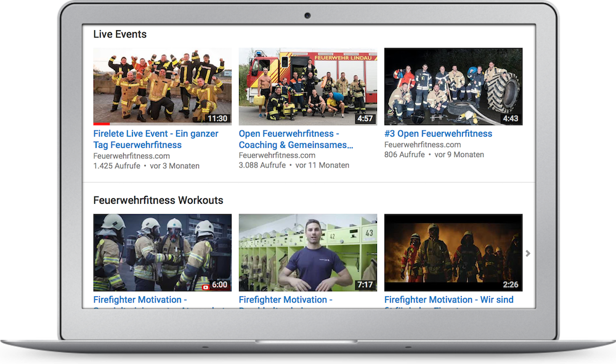Open Feuerwehrfitness.com channel under the Coaching video

[277, 155]
